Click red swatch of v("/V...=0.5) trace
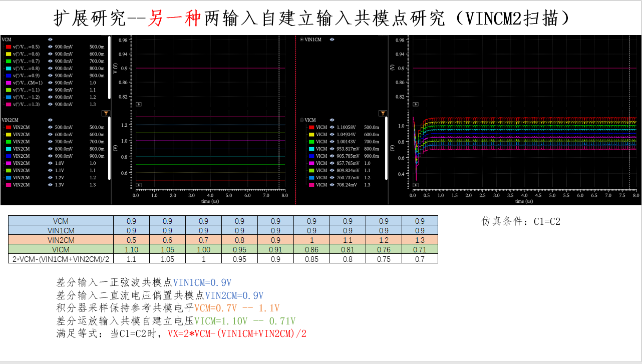Image resolution: width=642 pixels, height=364 pixels. (9, 47)
